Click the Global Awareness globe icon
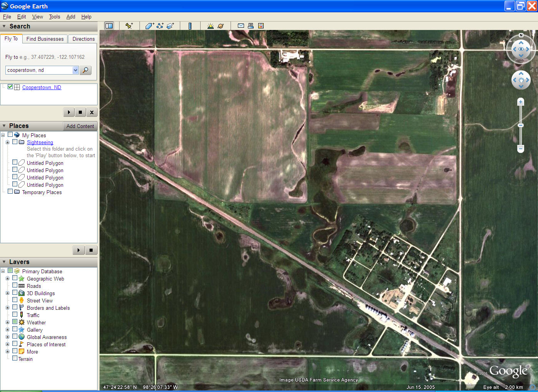 (x=22, y=337)
